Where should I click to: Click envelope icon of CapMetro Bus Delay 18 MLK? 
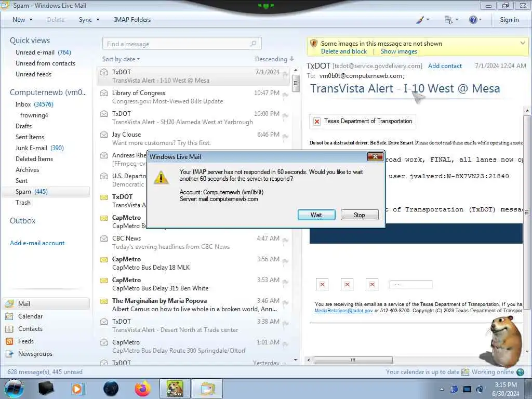pyautogui.click(x=104, y=260)
